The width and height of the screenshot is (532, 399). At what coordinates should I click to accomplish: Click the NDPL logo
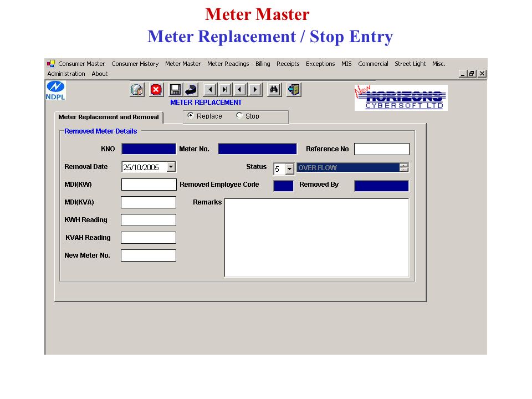click(x=55, y=90)
